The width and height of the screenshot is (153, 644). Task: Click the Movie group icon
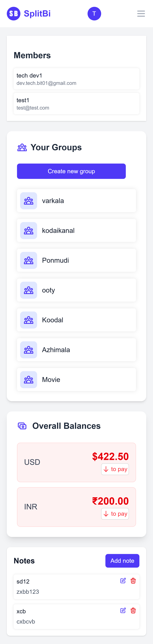pyautogui.click(x=28, y=379)
